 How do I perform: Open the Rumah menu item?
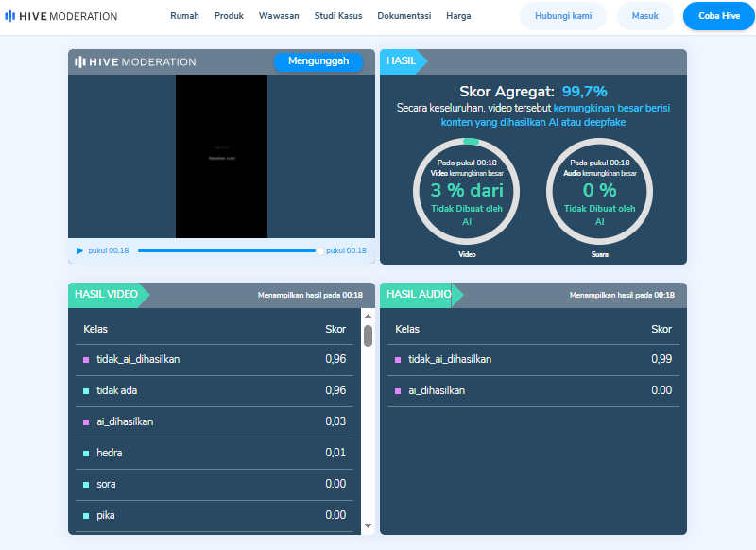pos(184,16)
